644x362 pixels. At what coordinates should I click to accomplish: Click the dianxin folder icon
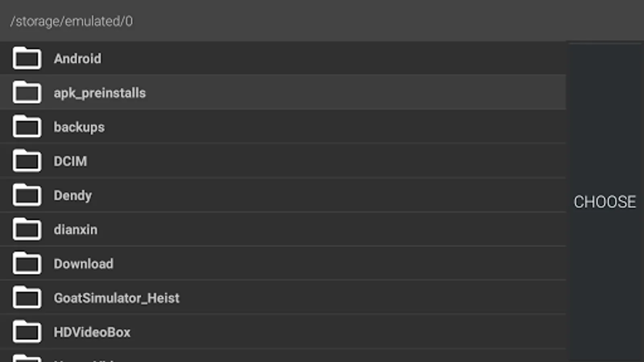pos(27,229)
